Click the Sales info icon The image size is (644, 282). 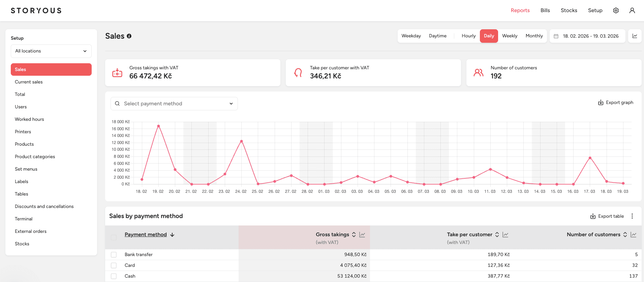(x=129, y=36)
